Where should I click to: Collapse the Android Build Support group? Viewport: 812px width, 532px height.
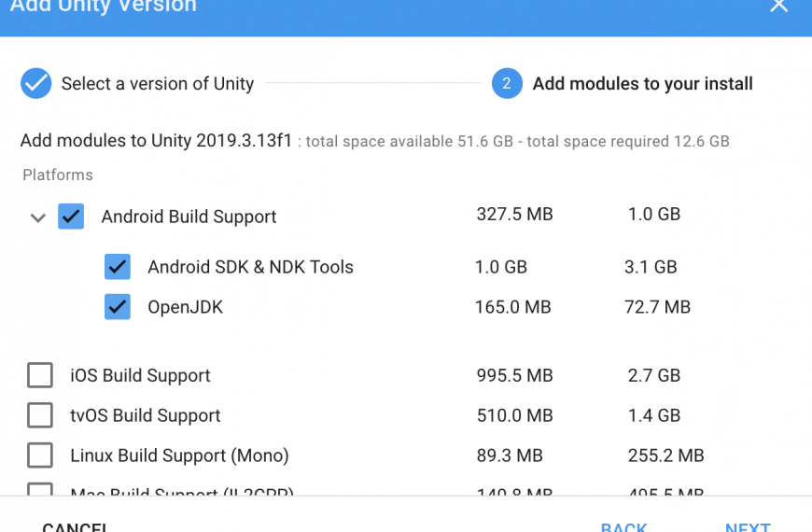(38, 217)
